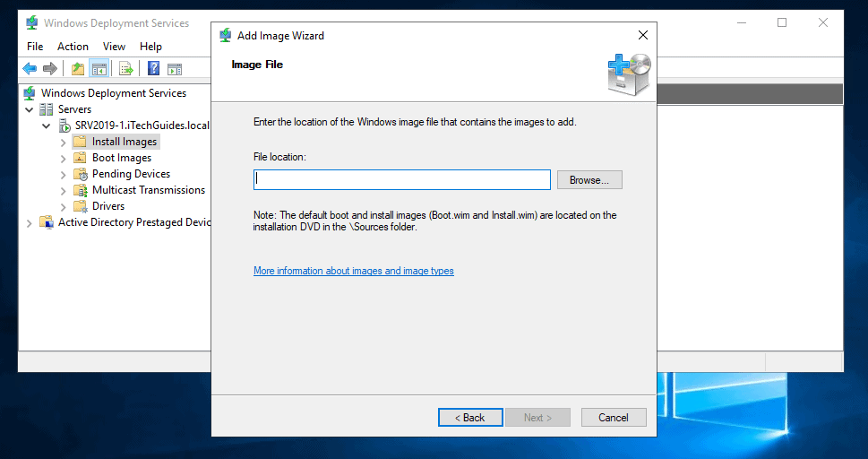Open the View menu

click(x=114, y=47)
